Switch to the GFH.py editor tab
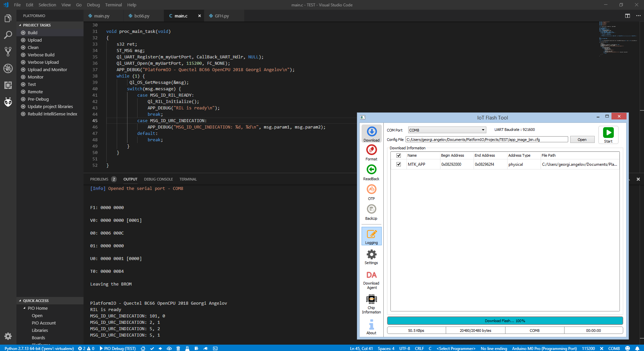This screenshot has height=351, width=644. tap(222, 16)
